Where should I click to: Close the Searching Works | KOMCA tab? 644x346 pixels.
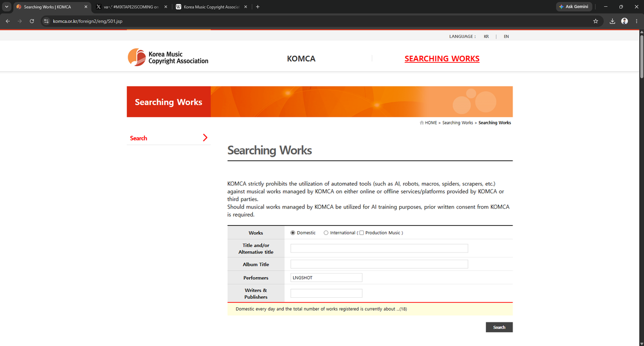point(86,7)
